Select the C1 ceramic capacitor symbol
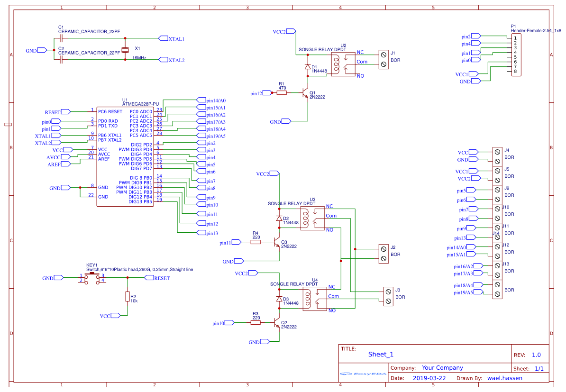The height and width of the screenshot is (392, 566). pos(61,38)
